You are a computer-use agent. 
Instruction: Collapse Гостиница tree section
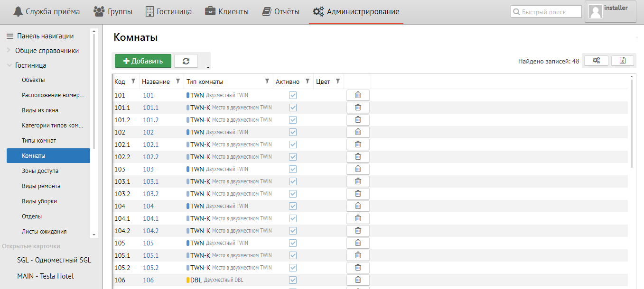pos(9,65)
